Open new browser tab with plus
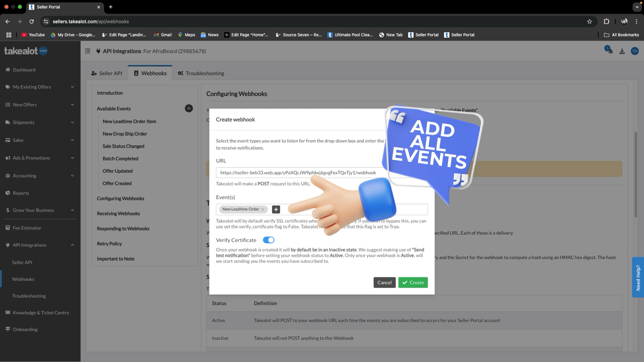This screenshot has height=362, width=644. pyautogui.click(x=111, y=7)
